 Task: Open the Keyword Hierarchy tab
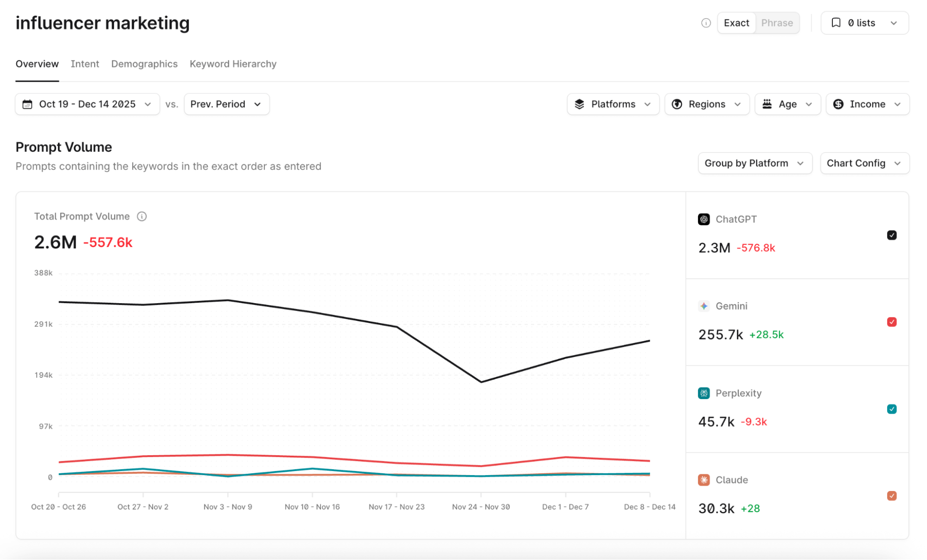pyautogui.click(x=233, y=64)
